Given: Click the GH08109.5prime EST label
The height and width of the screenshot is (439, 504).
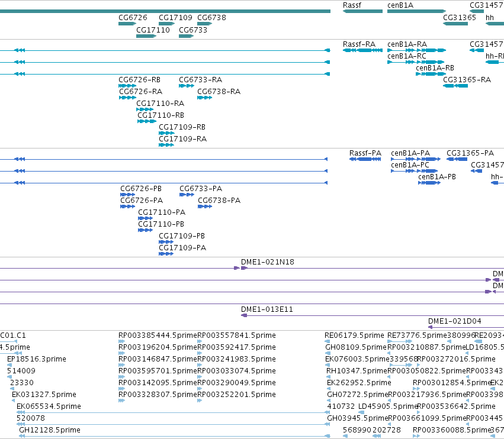Looking at the screenshot, I should coord(356,347).
